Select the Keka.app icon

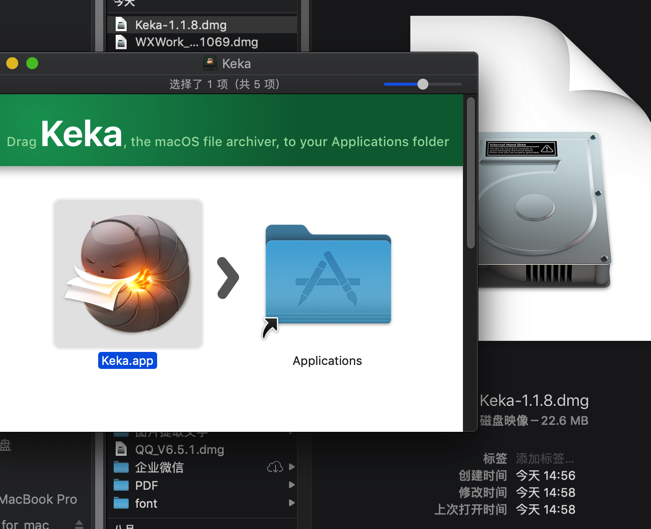click(128, 274)
